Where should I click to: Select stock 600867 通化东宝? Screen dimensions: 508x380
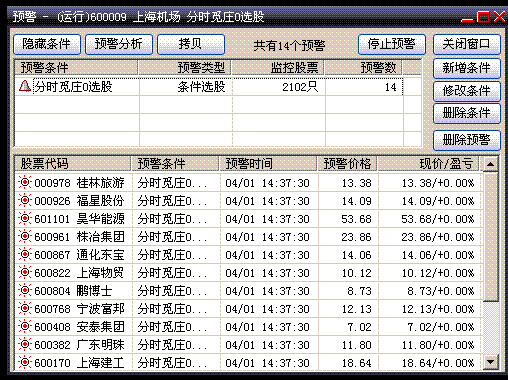79,255
